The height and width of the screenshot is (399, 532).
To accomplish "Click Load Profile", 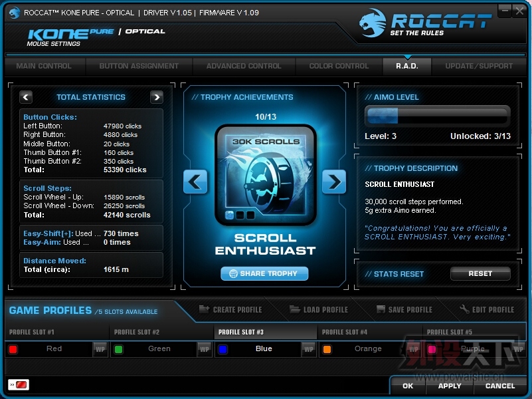I will tap(319, 309).
